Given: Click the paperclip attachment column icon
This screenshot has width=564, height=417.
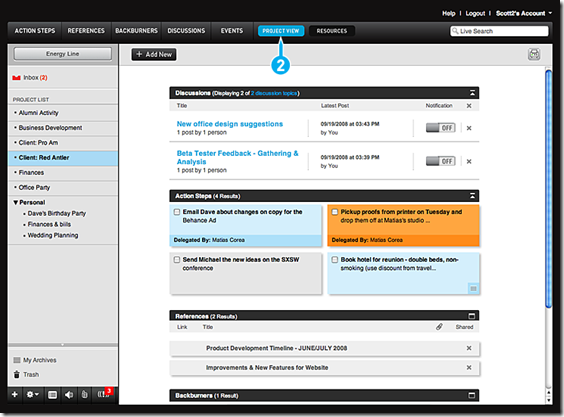Looking at the screenshot, I should pyautogui.click(x=439, y=327).
